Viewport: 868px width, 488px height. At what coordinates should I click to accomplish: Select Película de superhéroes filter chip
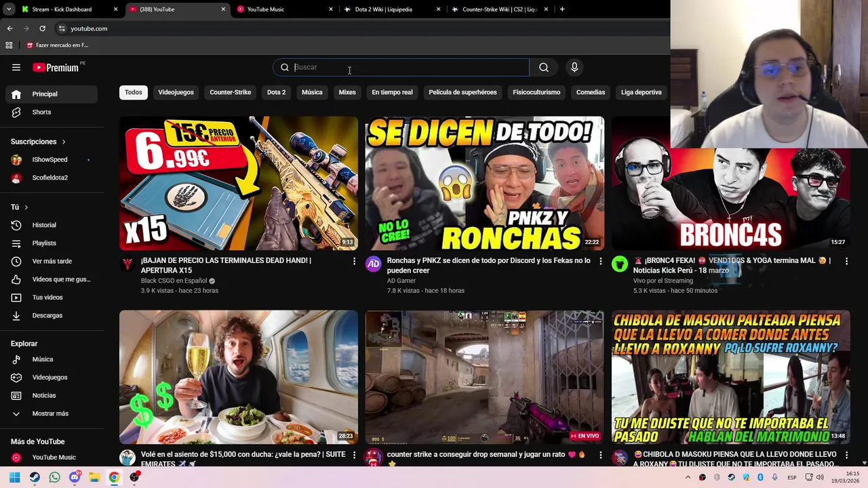[462, 92]
